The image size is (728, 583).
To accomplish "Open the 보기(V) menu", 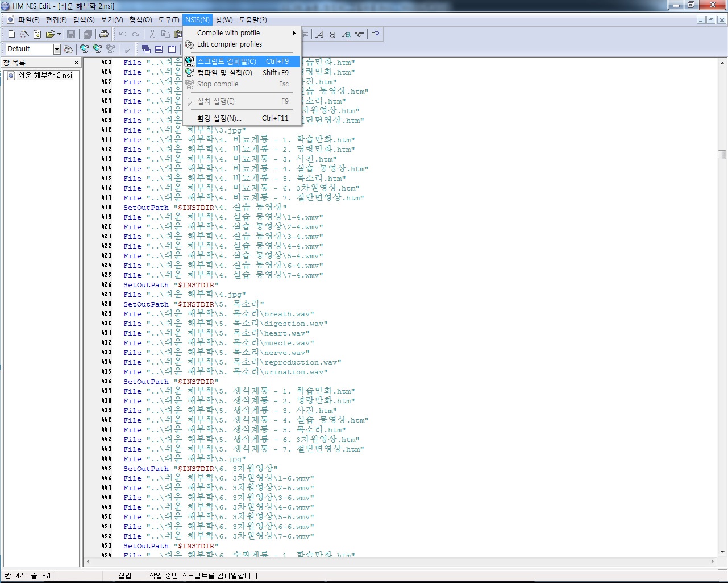I will [112, 20].
